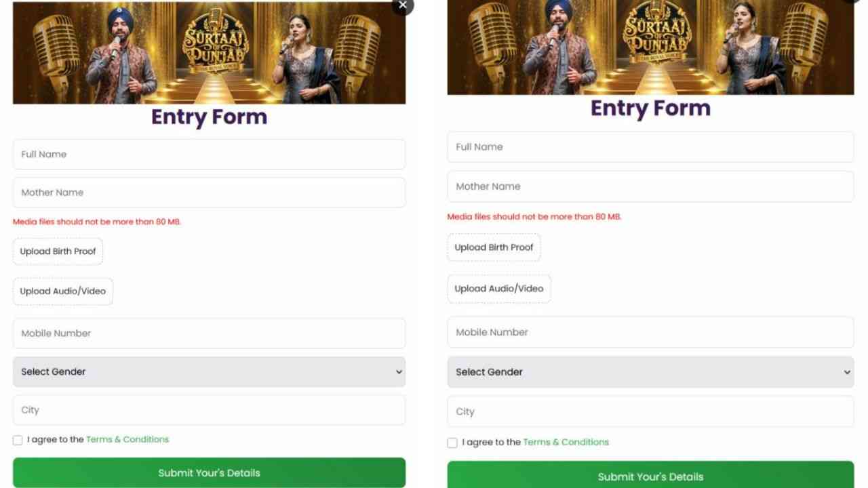Image resolution: width=868 pixels, height=488 pixels.
Task: Tick the agree checkbox in left form
Action: 18,441
